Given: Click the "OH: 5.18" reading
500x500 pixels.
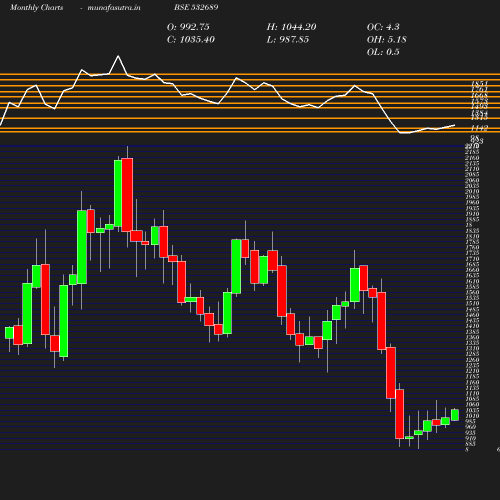Looking at the screenshot, I should pos(386,40).
